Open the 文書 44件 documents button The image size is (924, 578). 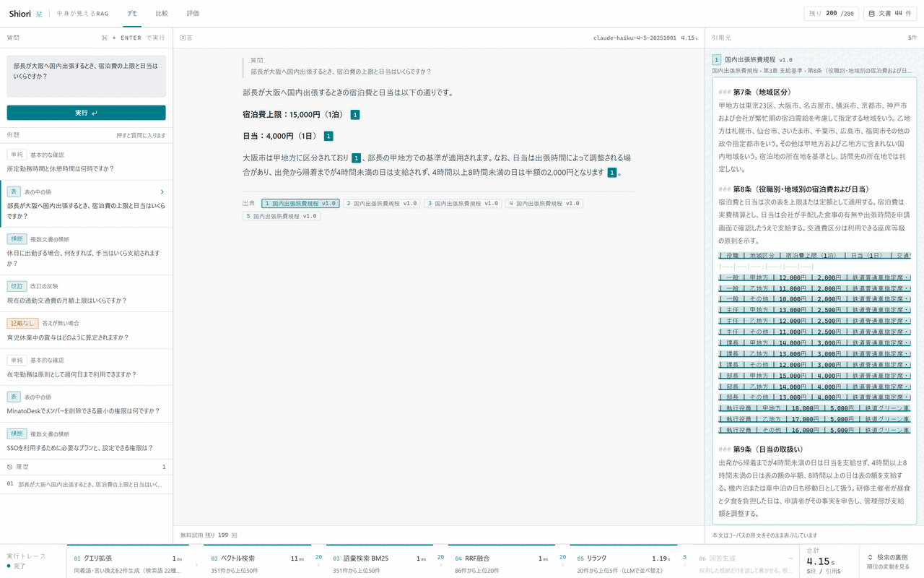coord(889,13)
